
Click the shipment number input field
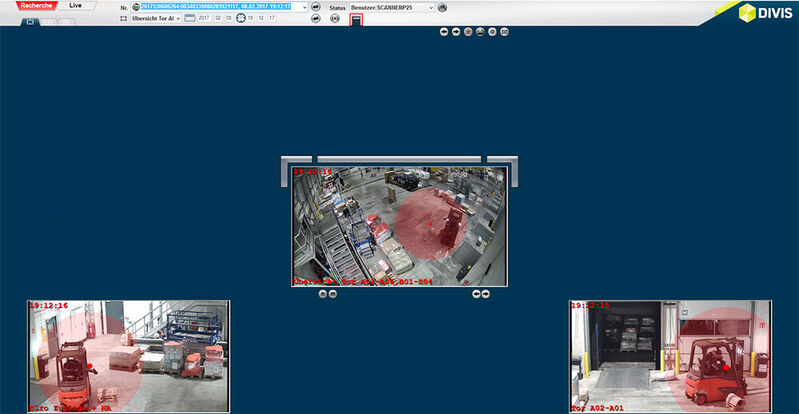tap(218, 7)
